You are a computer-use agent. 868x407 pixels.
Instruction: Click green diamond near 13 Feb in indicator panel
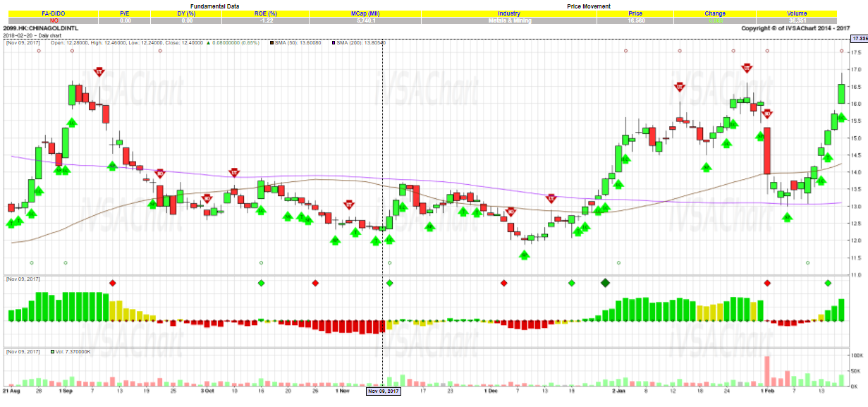point(828,283)
